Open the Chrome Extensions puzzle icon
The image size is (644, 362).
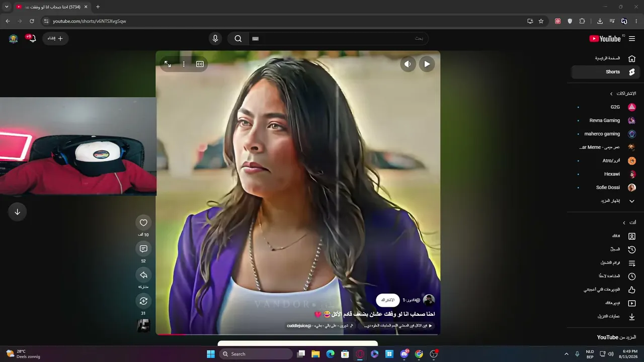582,21
